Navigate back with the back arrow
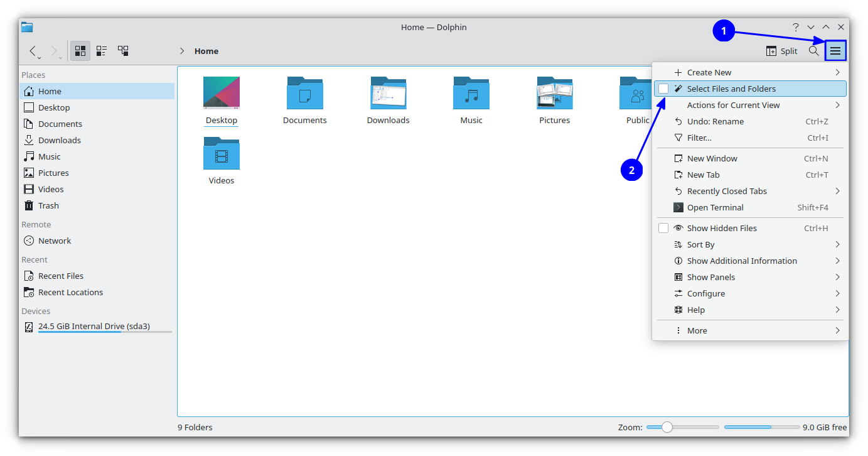868x456 pixels. click(34, 51)
